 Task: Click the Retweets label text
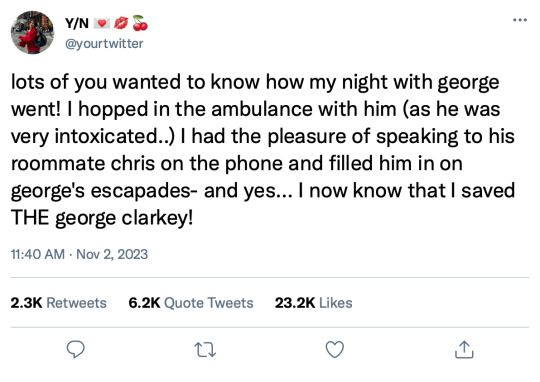[76, 303]
